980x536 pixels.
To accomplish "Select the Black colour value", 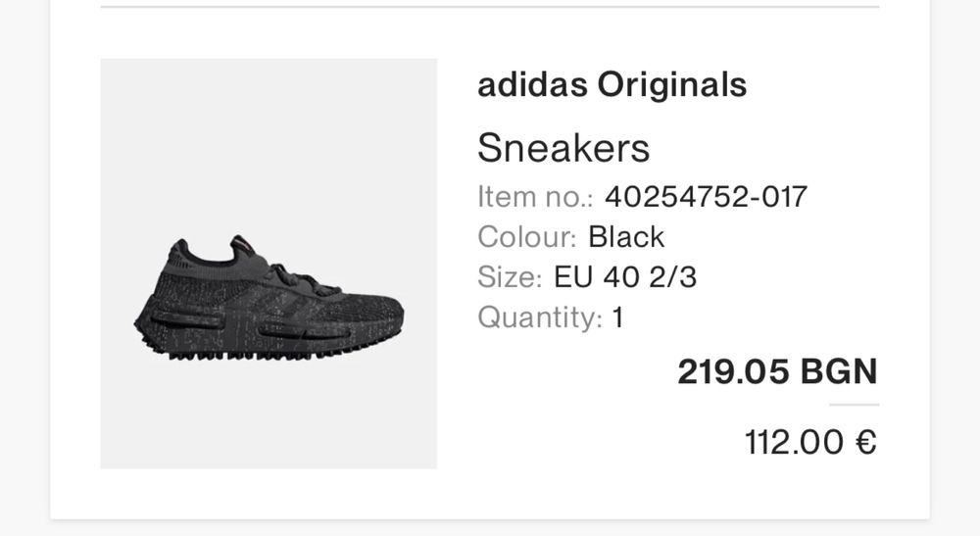I will click(626, 237).
